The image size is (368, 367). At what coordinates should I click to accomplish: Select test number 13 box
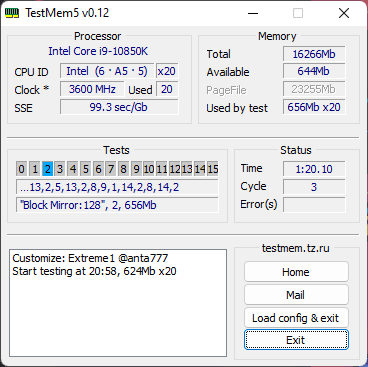pyautogui.click(x=187, y=169)
